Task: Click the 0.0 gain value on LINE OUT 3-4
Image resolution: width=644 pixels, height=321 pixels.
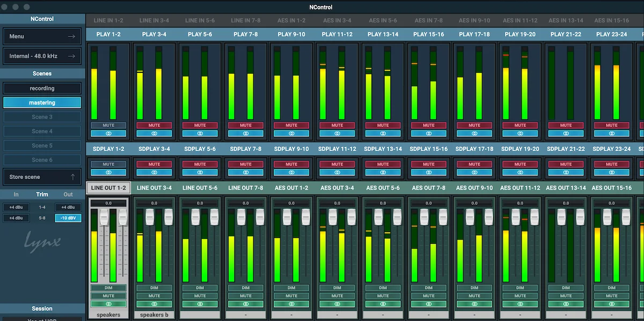Action: (x=154, y=203)
